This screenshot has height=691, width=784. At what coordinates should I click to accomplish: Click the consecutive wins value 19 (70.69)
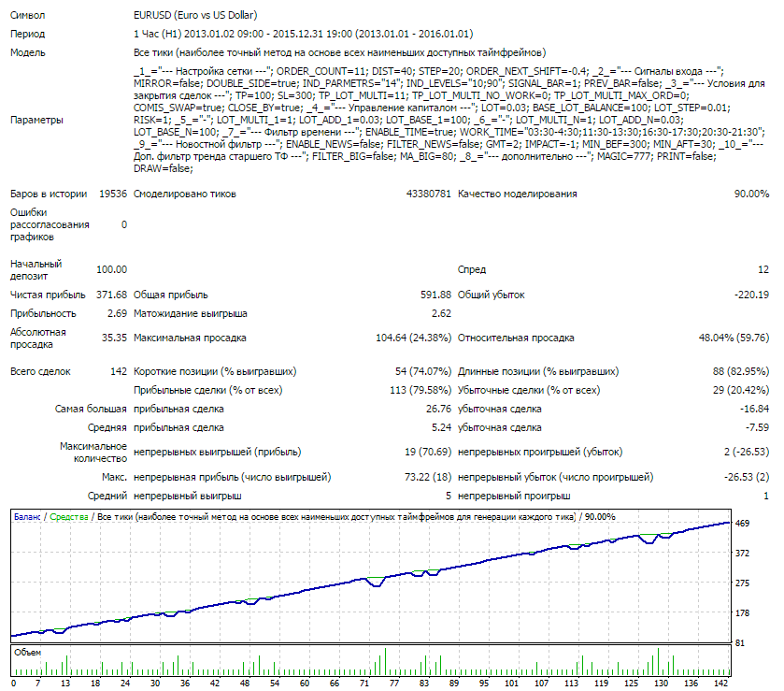click(427, 452)
